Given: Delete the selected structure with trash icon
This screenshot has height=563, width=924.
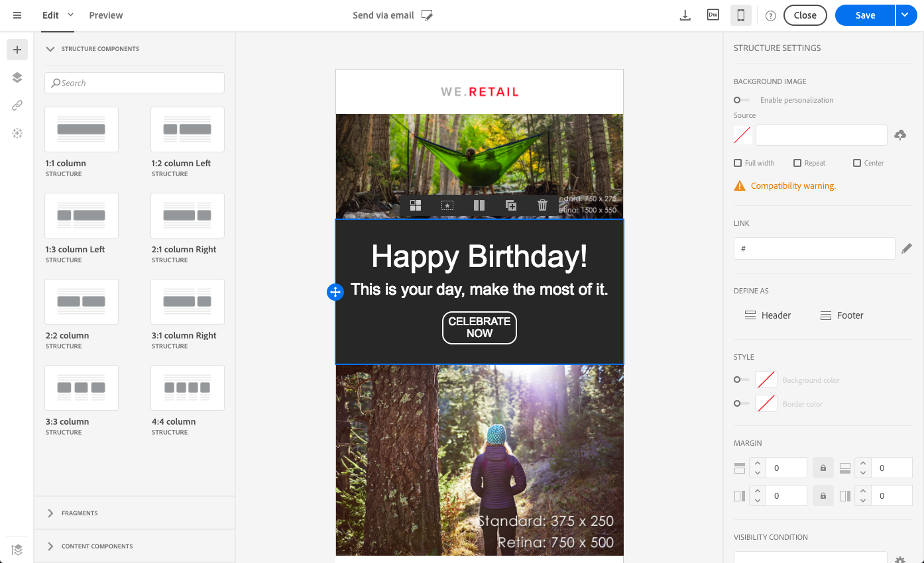Looking at the screenshot, I should (x=542, y=205).
